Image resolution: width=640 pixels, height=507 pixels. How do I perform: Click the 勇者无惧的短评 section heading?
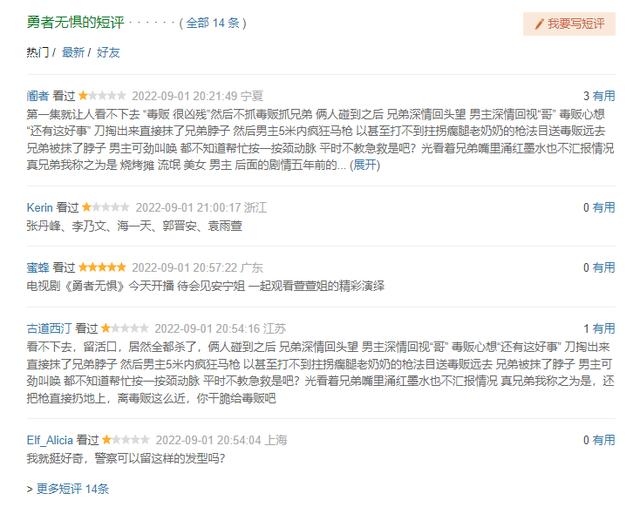[75, 22]
